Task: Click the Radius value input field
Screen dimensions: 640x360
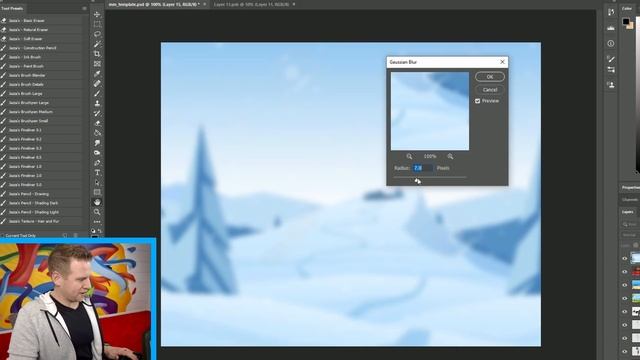Action: pos(422,168)
